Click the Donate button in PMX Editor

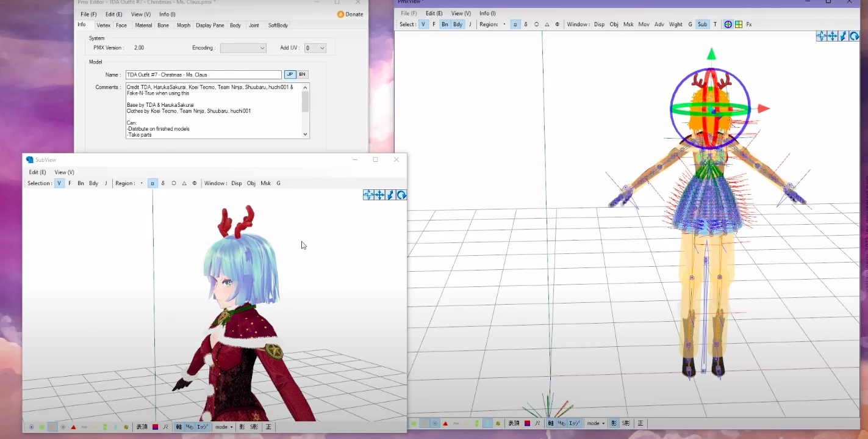coord(351,13)
